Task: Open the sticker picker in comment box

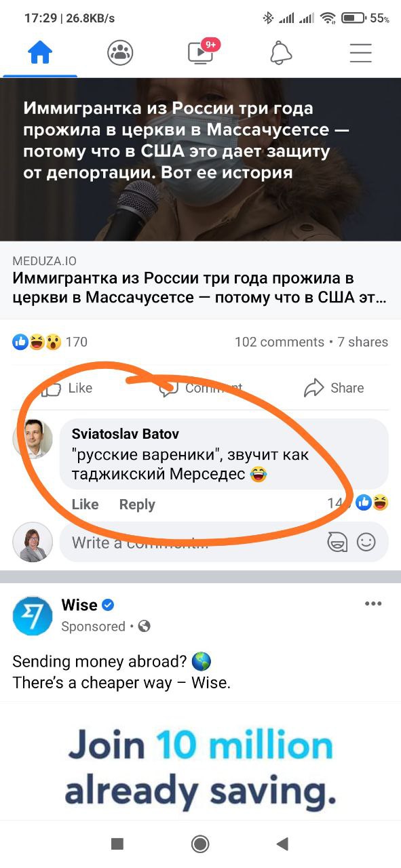Action: [337, 542]
